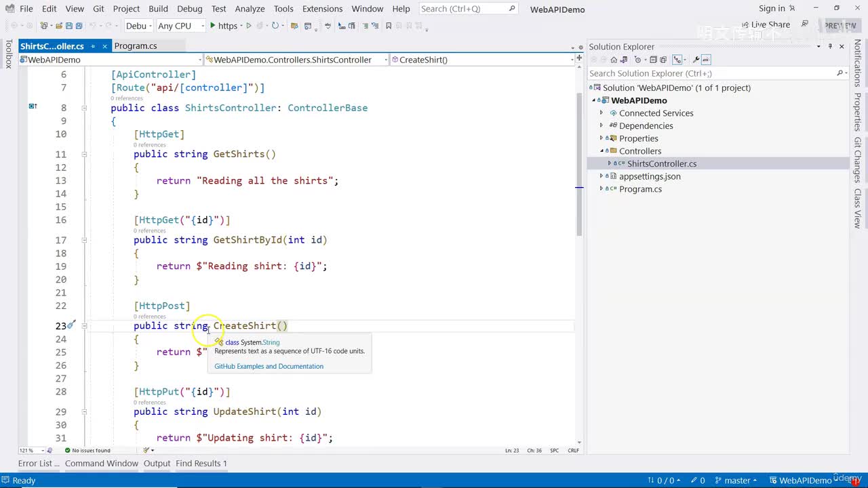Open the Command Window tab
This screenshot has width=868, height=488.
(102, 464)
